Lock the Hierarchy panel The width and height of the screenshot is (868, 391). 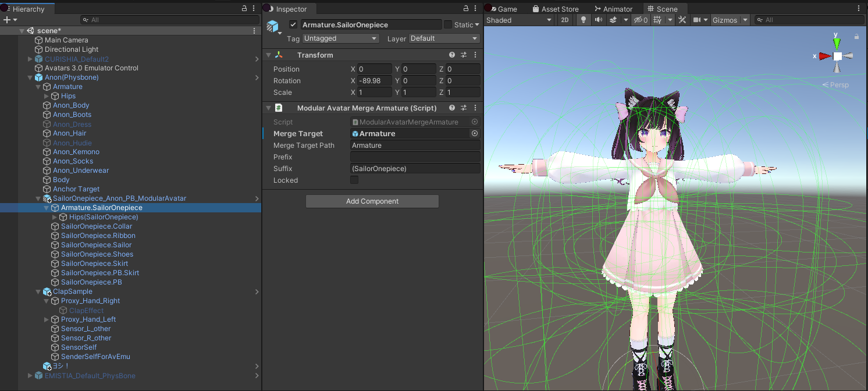[x=244, y=9]
